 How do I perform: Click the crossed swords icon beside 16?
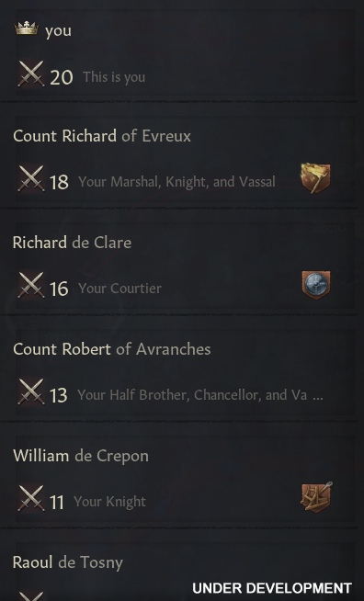[x=31, y=285]
